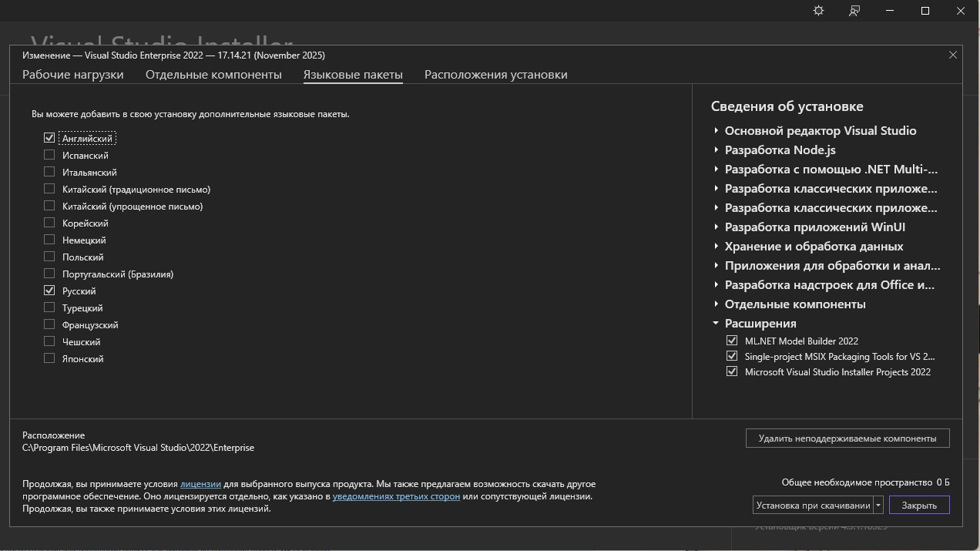The width and height of the screenshot is (980, 551).
Task: Uncheck ML.NET Model Builder 2022 extension
Action: point(732,341)
